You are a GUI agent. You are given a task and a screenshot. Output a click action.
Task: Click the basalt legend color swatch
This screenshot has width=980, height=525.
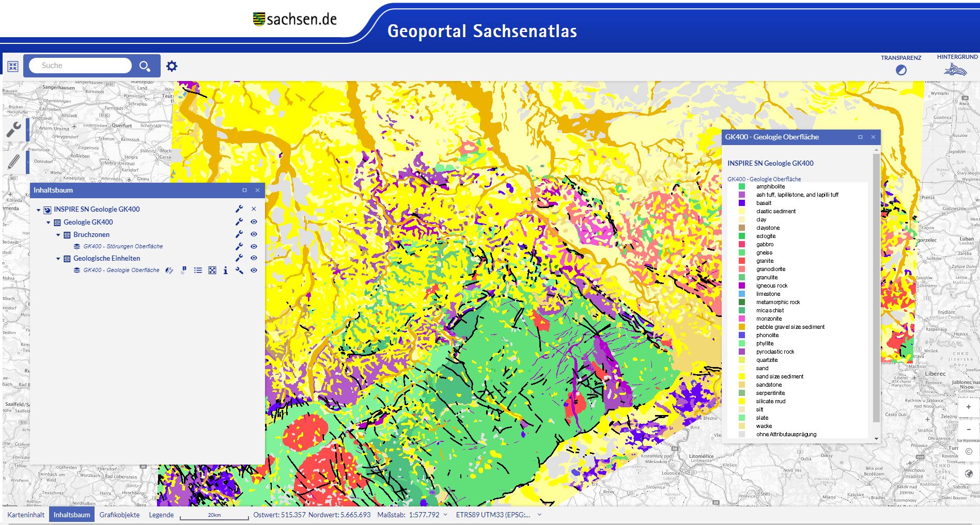742,203
